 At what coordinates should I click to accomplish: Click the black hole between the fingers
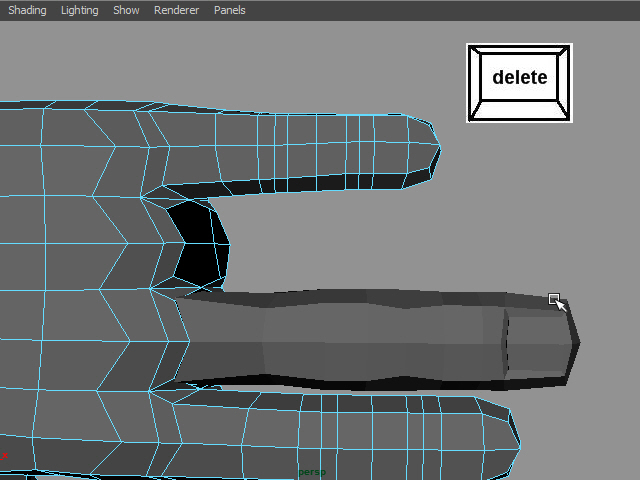click(x=198, y=240)
